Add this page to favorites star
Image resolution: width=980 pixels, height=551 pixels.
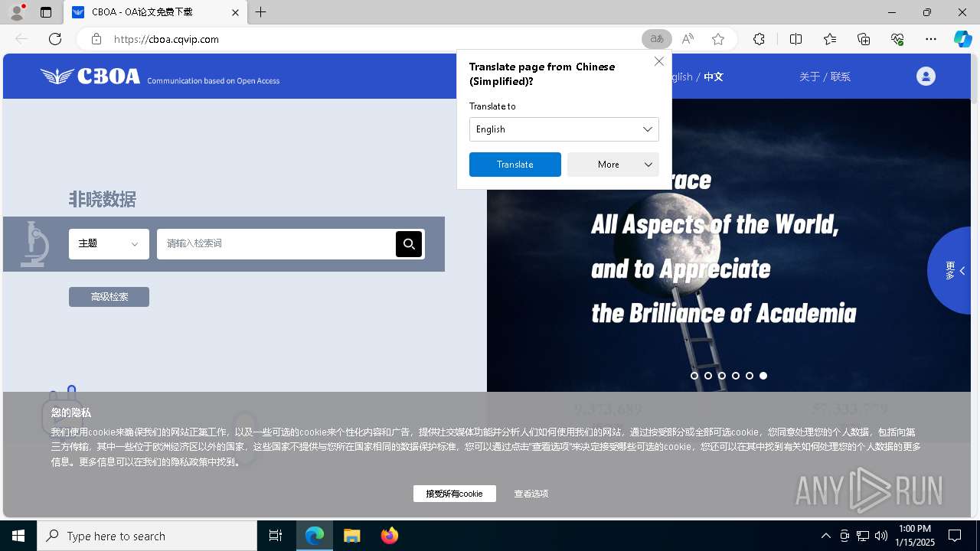pyautogui.click(x=718, y=39)
